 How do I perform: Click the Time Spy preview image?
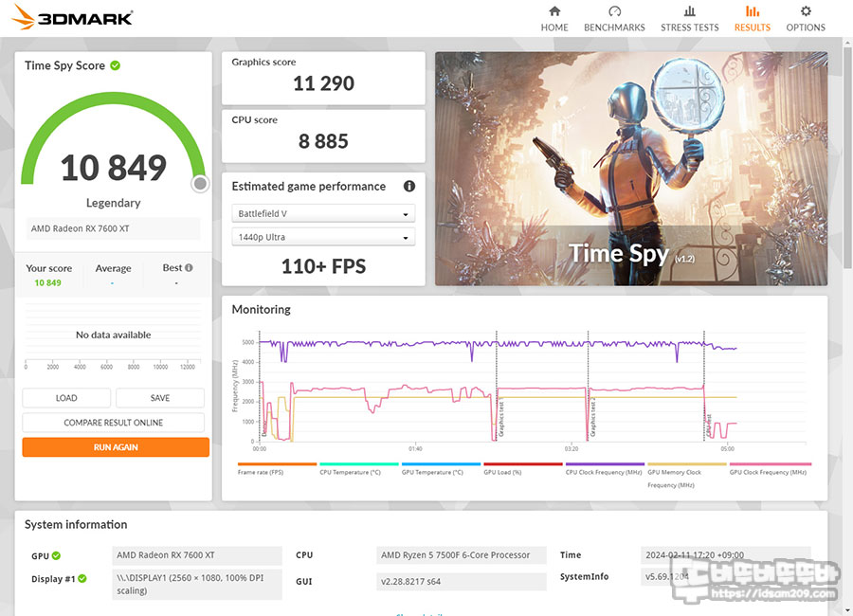631,169
